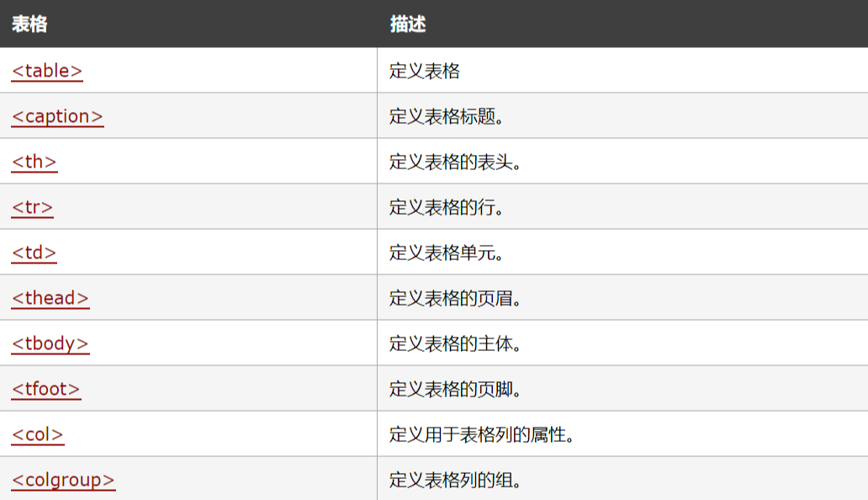
Task: Select the description 定义表格
Action: 424,71
